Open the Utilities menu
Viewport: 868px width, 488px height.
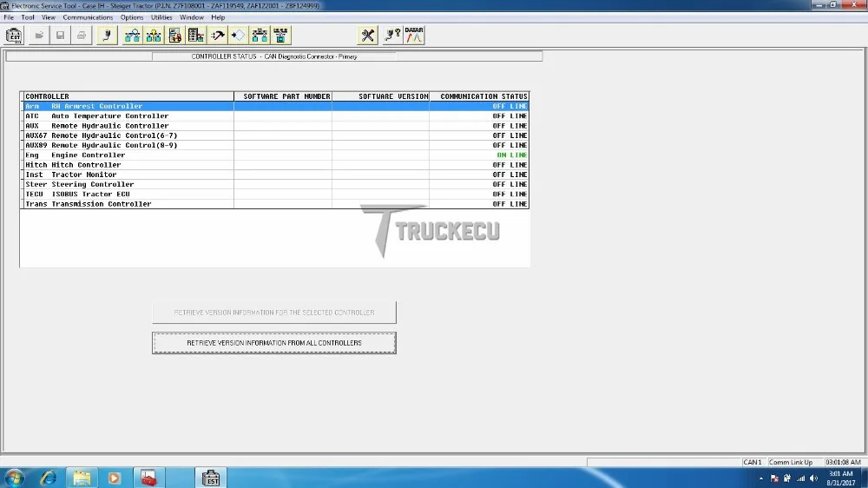click(161, 17)
